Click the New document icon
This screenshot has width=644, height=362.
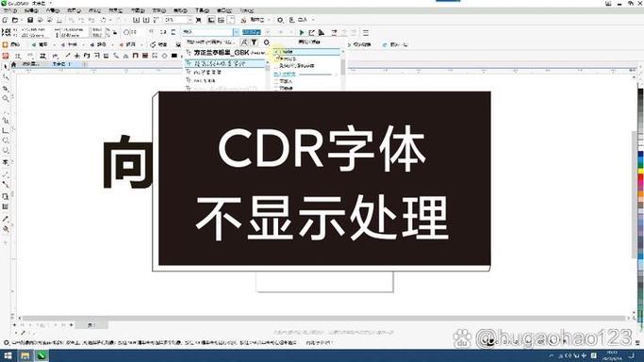tap(5, 20)
